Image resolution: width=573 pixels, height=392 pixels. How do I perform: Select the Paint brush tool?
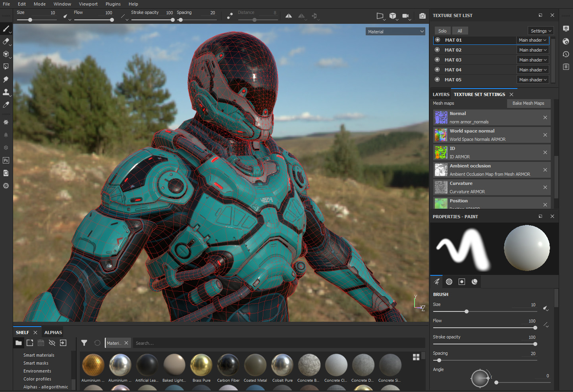tap(6, 29)
